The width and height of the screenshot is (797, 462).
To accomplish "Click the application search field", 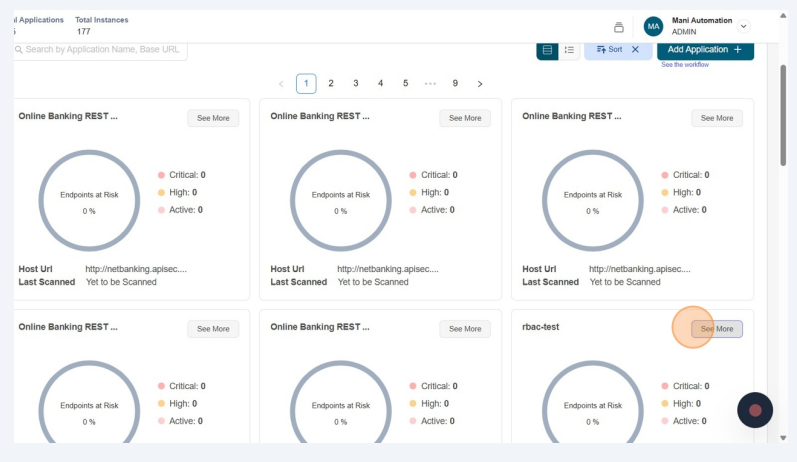I will pyautogui.click(x=100, y=49).
